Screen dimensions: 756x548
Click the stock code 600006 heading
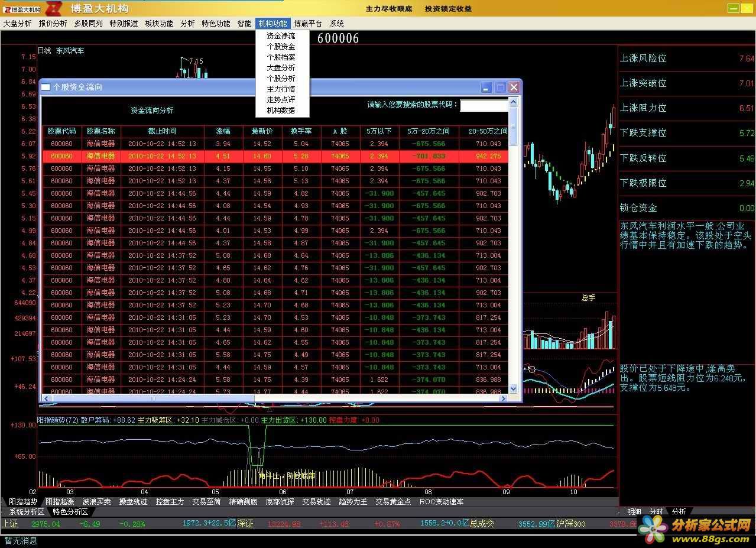click(x=338, y=38)
